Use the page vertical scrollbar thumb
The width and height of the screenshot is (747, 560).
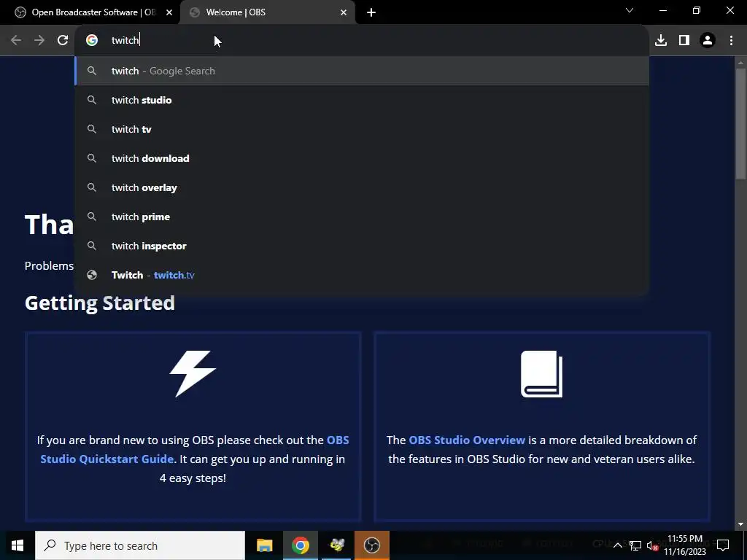click(740, 124)
